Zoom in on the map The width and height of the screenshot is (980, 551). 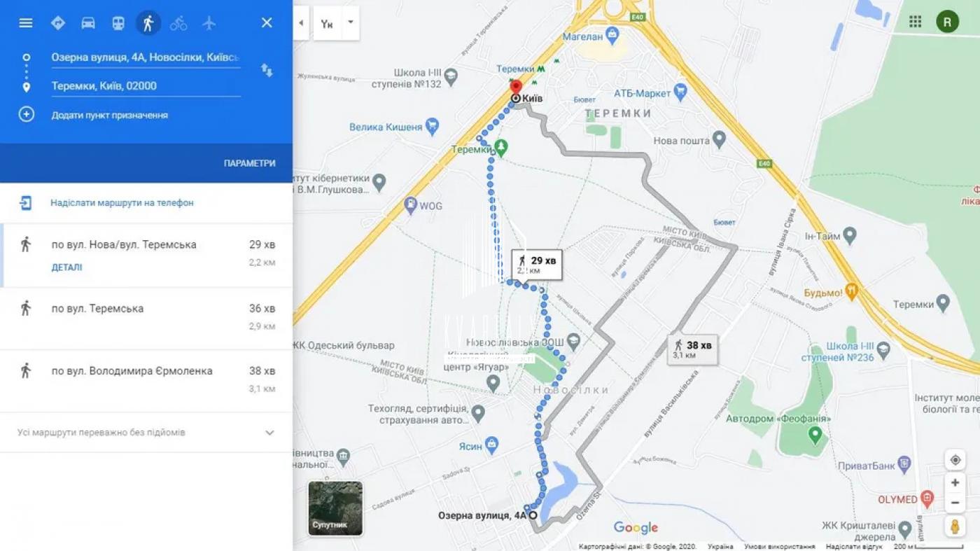[955, 483]
